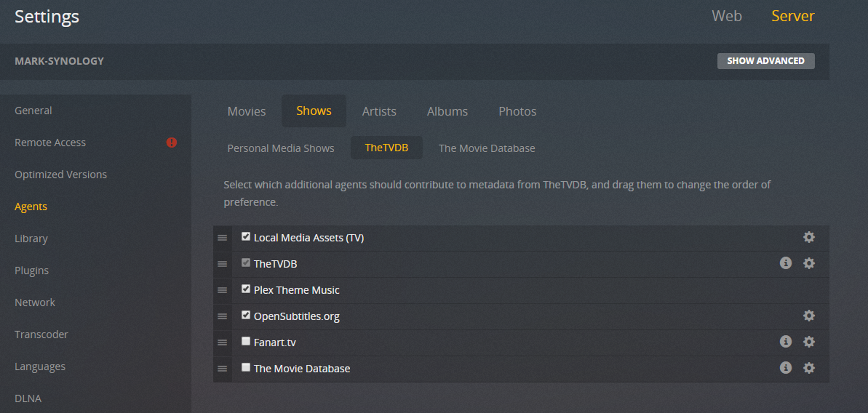Disable the OpenSubtitles.org checkbox
The image size is (868, 413).
(x=246, y=315)
